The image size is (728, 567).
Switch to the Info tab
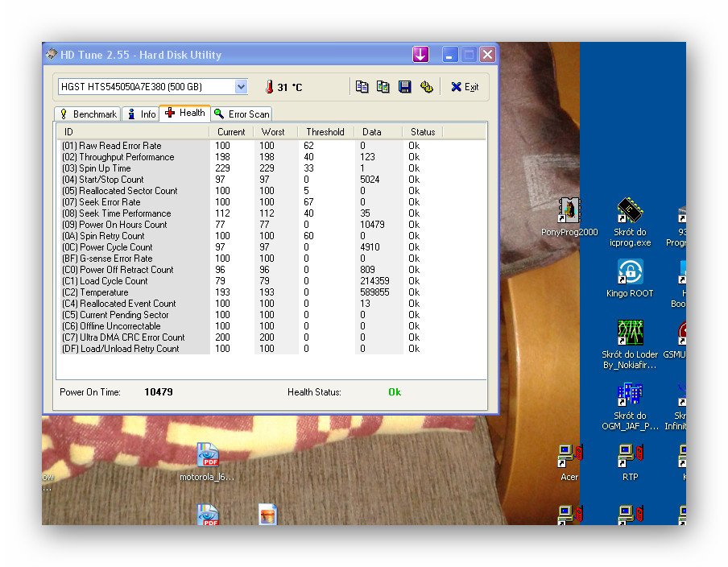141,114
